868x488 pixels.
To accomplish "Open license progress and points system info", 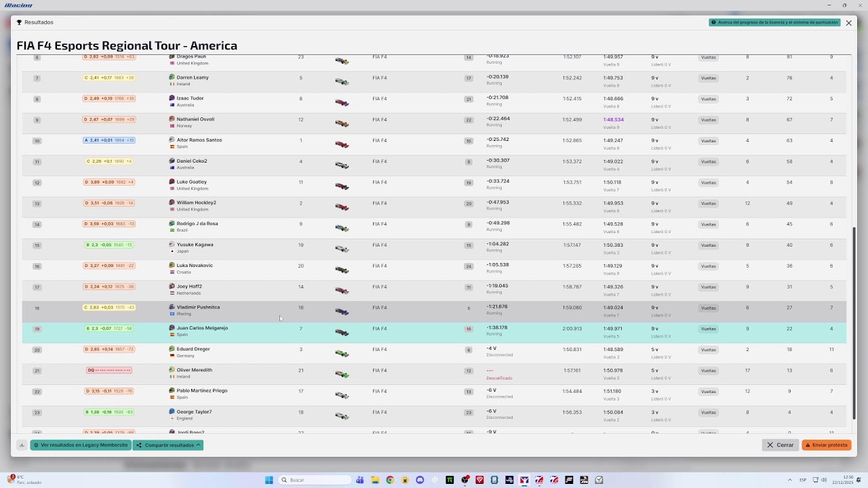I will click(774, 22).
